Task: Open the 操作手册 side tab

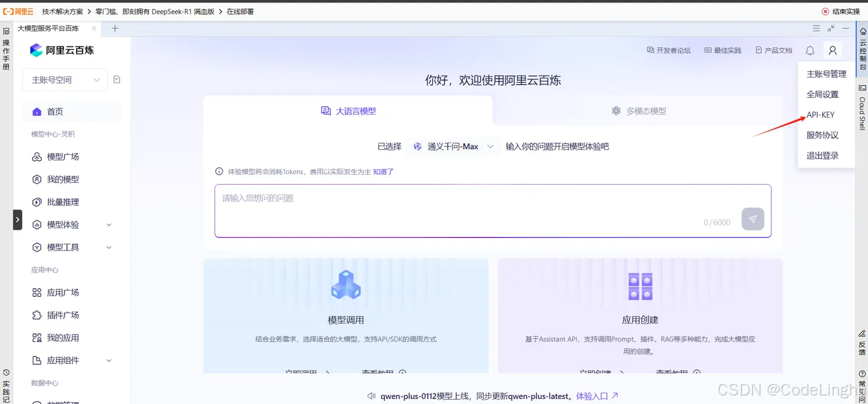Action: [6, 50]
